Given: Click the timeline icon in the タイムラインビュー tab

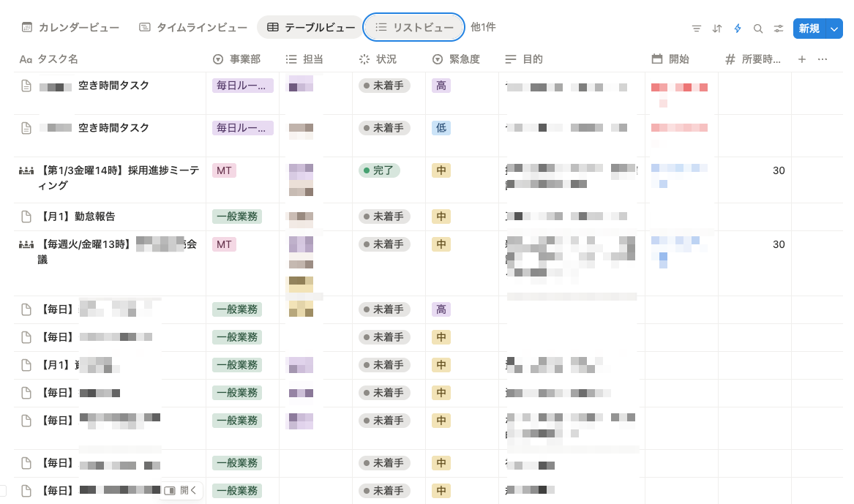Looking at the screenshot, I should tap(144, 27).
